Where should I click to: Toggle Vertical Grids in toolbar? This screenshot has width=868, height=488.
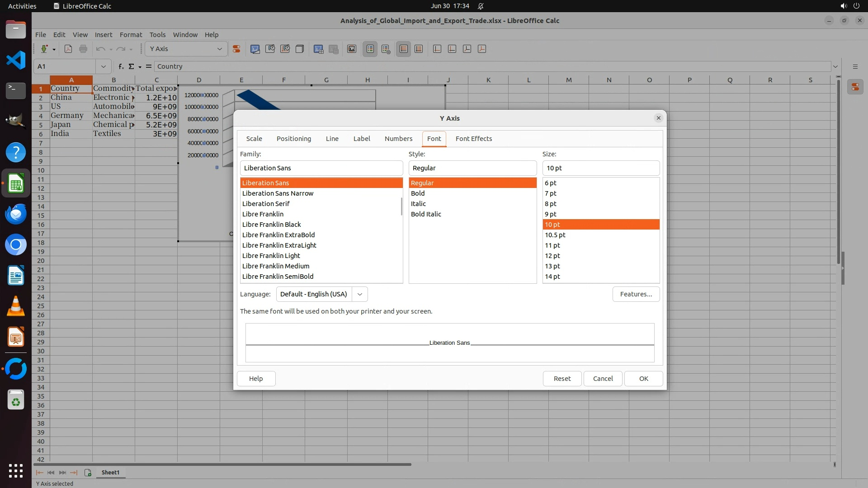pyautogui.click(x=419, y=49)
